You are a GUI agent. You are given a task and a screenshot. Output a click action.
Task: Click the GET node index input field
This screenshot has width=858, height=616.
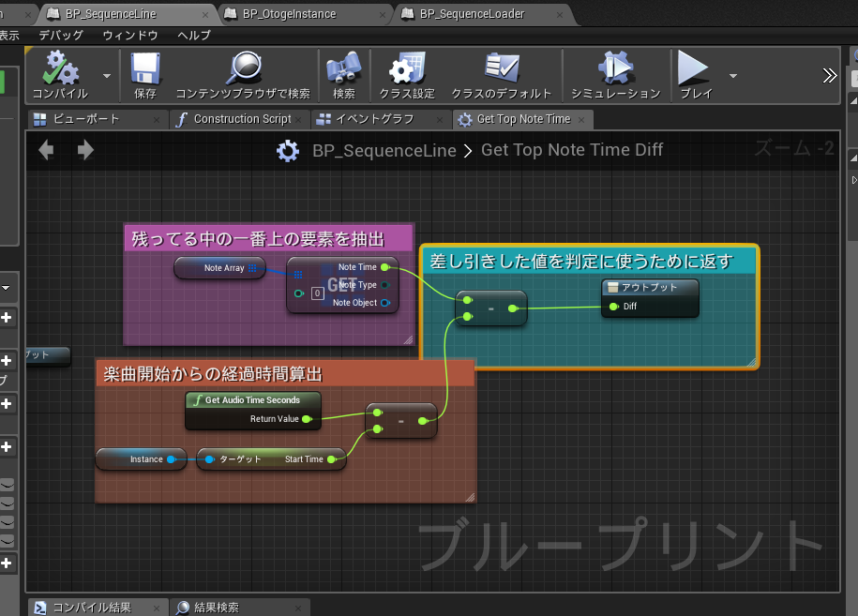[x=317, y=293]
